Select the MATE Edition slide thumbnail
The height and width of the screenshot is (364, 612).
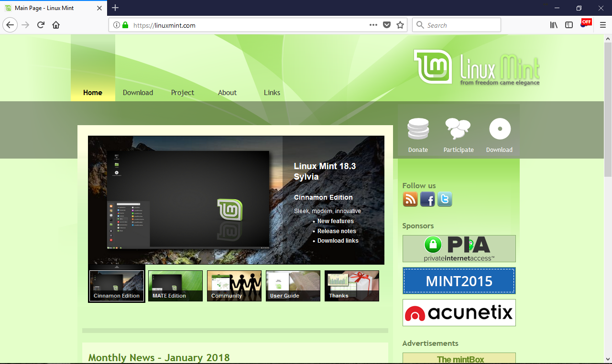175,286
